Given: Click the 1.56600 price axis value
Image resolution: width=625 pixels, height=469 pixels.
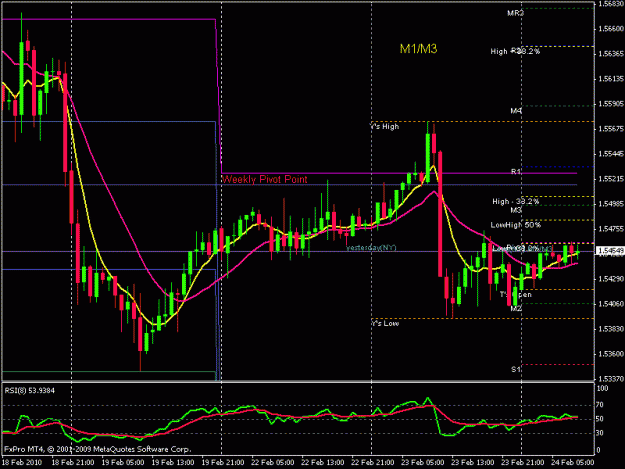Looking at the screenshot, I should point(611,29).
